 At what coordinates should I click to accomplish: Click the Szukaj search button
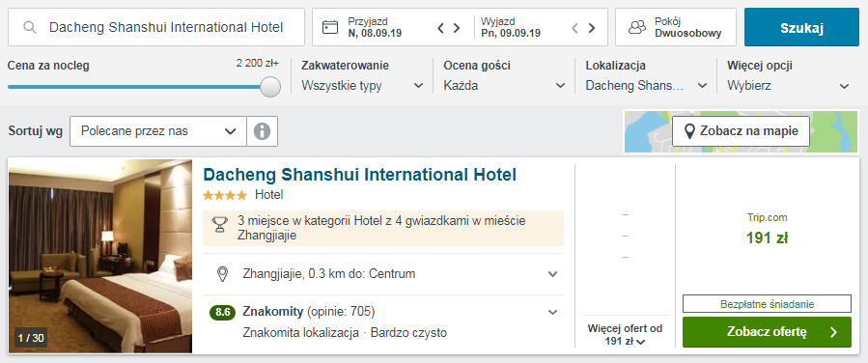pos(801,27)
